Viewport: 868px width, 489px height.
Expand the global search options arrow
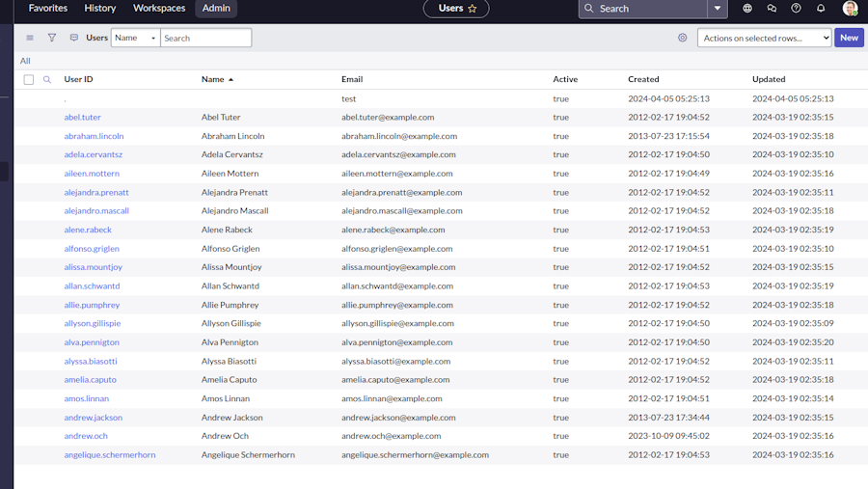pos(718,9)
